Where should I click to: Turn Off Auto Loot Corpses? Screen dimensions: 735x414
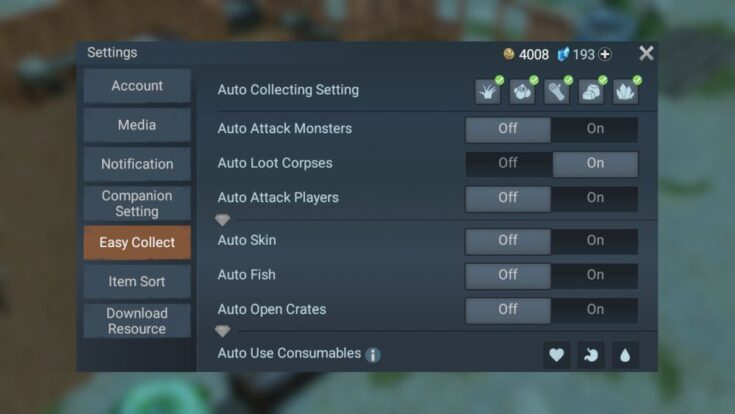pos(508,164)
